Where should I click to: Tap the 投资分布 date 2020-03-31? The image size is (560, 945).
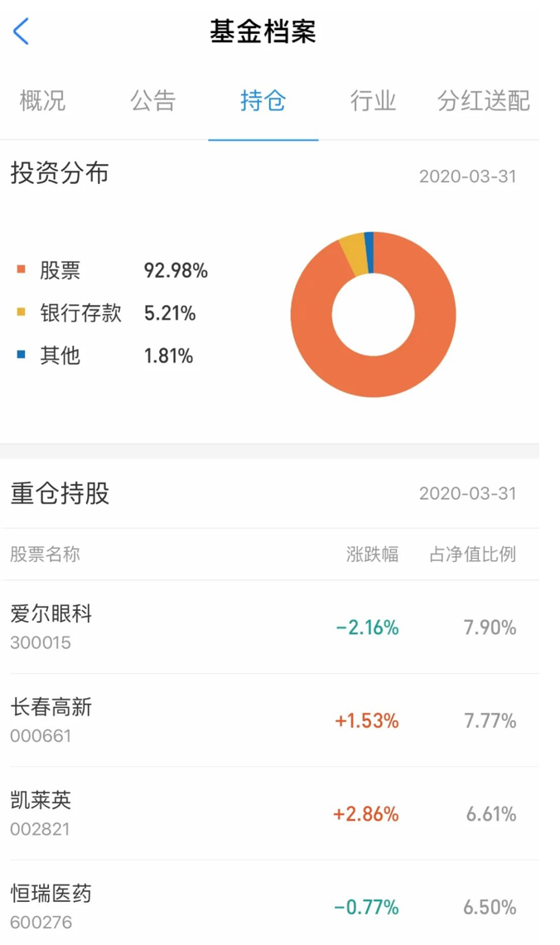click(x=468, y=176)
